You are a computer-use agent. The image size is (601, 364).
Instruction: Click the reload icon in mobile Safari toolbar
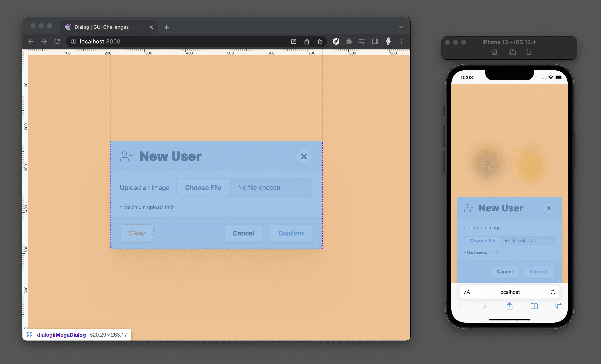[553, 292]
